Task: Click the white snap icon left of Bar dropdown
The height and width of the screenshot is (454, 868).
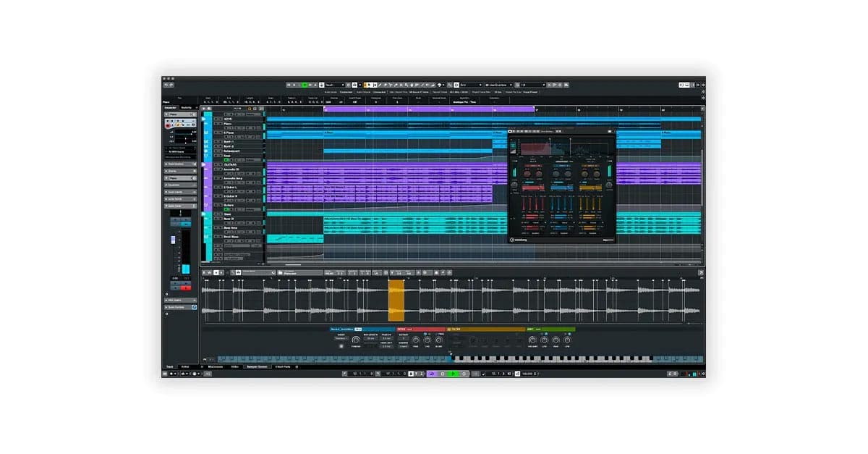Action: coord(456,85)
